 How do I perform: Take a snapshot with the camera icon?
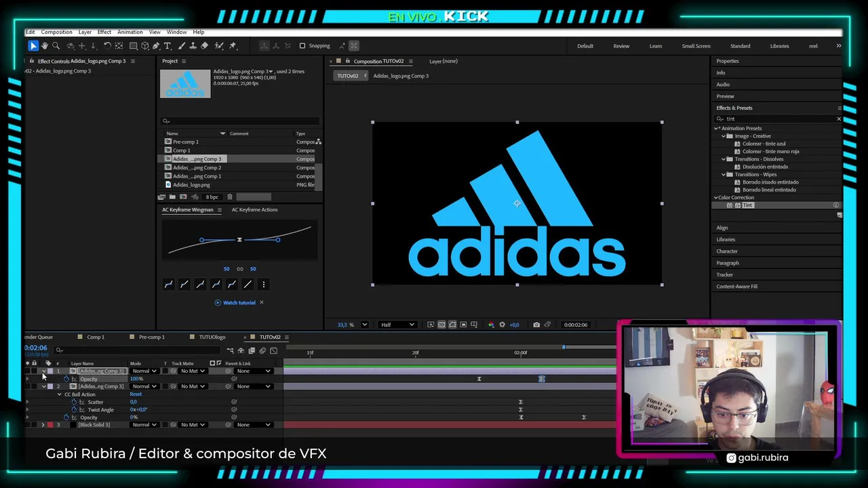(536, 325)
